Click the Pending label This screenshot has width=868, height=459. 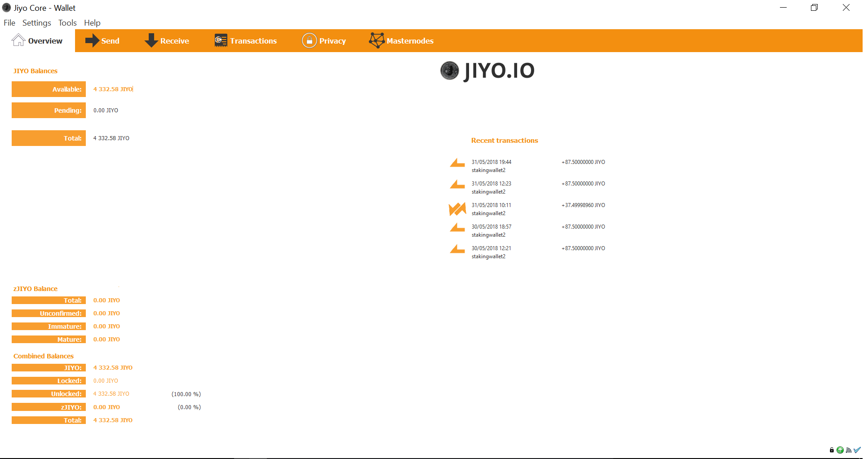pyautogui.click(x=49, y=110)
